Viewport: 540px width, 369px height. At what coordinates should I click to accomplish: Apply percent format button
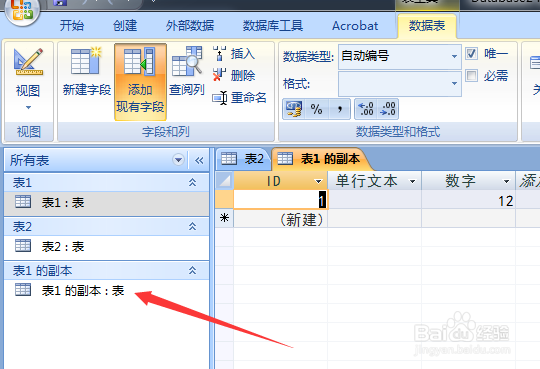coord(316,109)
